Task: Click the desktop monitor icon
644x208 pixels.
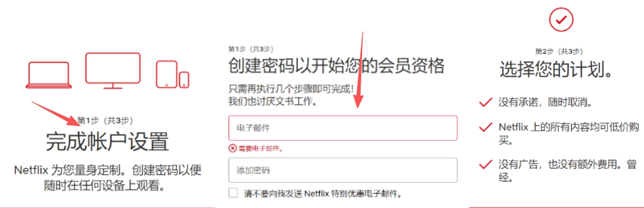Action: click(113, 71)
